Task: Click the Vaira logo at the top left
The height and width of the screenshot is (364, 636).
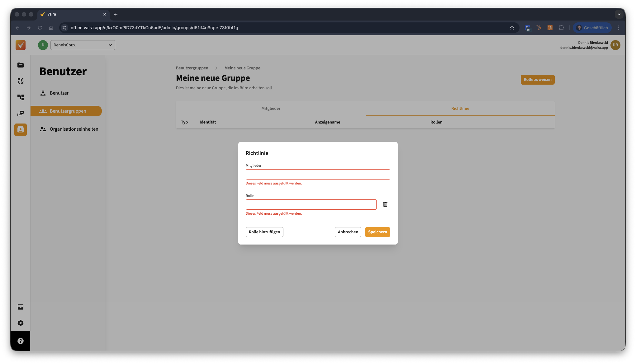Action: [21, 45]
